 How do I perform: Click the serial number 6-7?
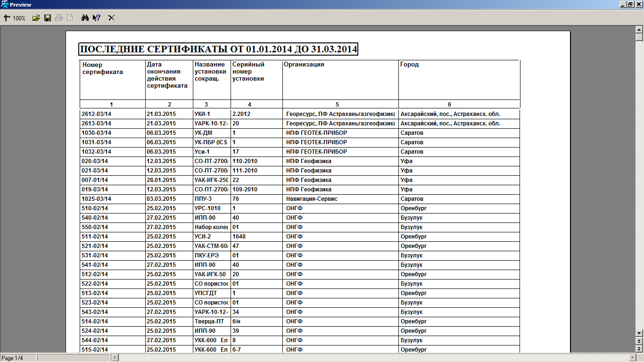[237, 350]
